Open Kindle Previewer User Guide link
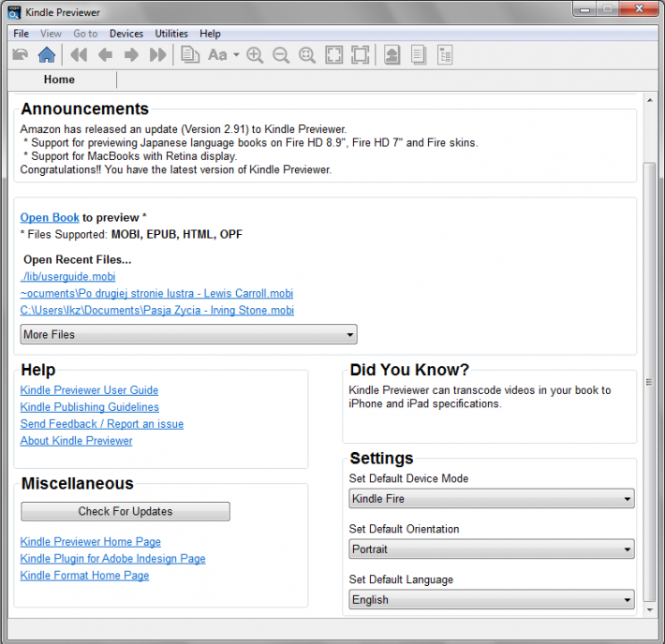 click(x=89, y=390)
